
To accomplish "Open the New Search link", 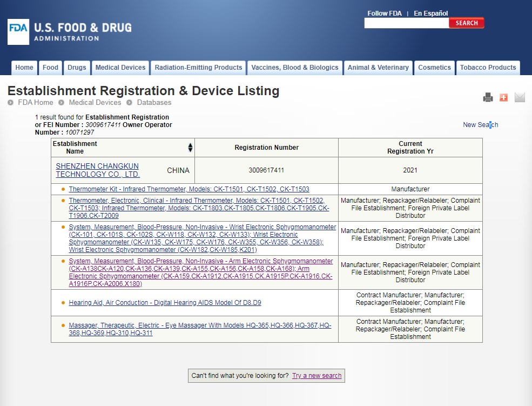I will coord(480,125).
